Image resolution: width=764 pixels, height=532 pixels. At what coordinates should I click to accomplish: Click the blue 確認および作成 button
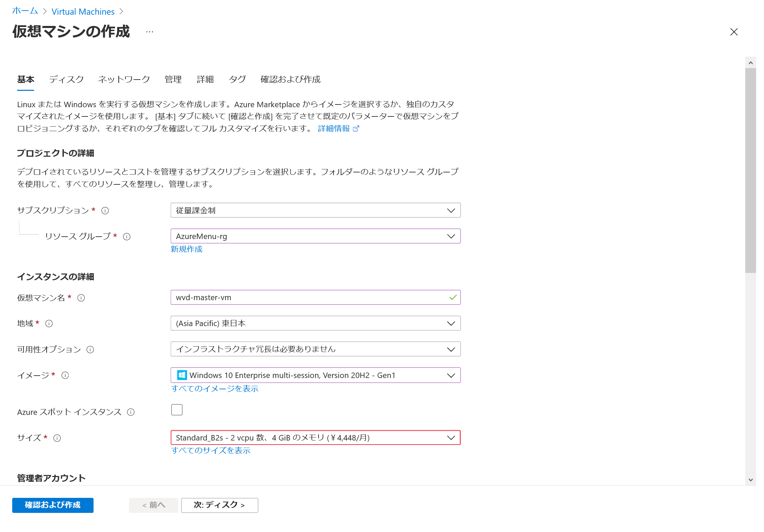(53, 505)
